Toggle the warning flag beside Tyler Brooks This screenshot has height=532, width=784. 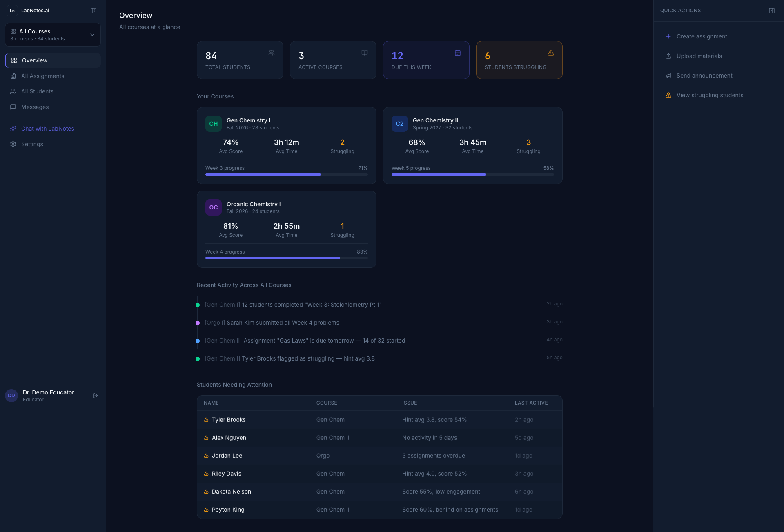(206, 420)
